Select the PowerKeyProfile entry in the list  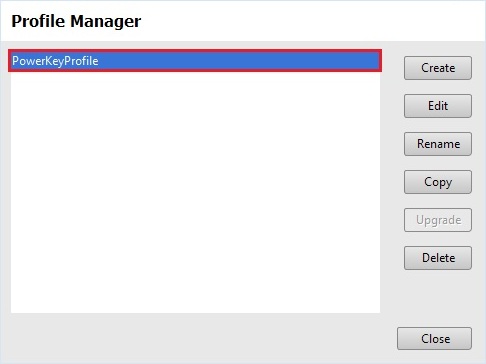coord(195,61)
